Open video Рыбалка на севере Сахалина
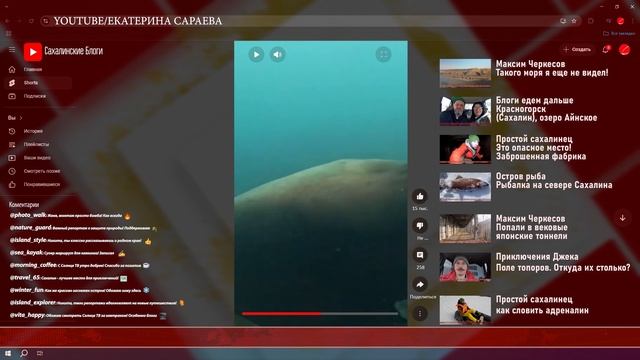640x360 pixels. click(x=554, y=185)
